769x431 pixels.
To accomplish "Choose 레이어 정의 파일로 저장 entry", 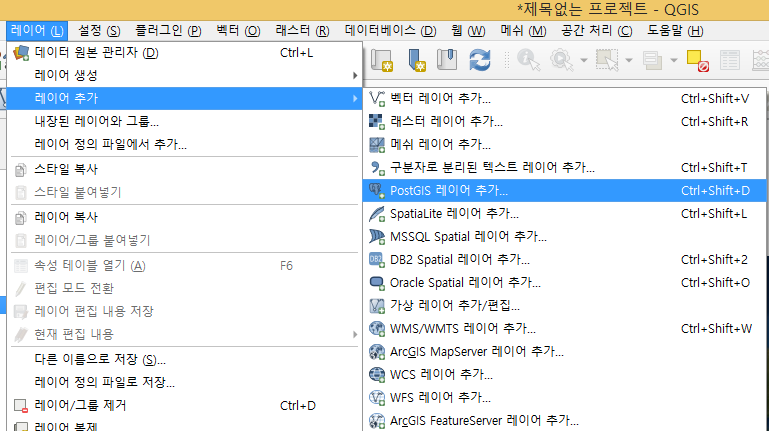I will click(185, 382).
